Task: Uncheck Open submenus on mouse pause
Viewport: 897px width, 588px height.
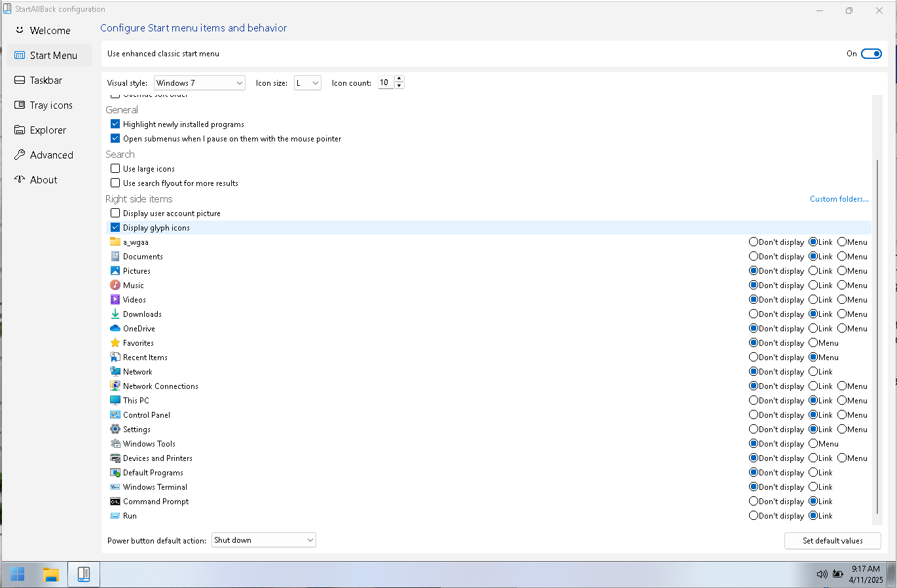Action: (115, 138)
